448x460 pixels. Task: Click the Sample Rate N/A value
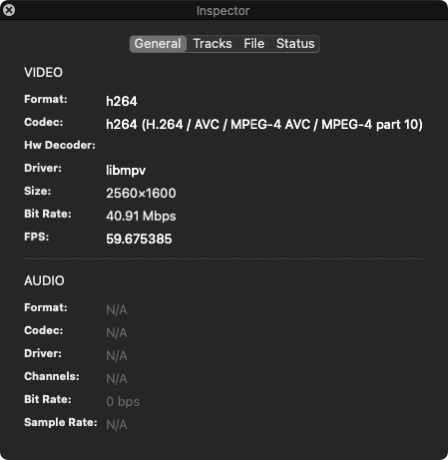click(x=117, y=425)
